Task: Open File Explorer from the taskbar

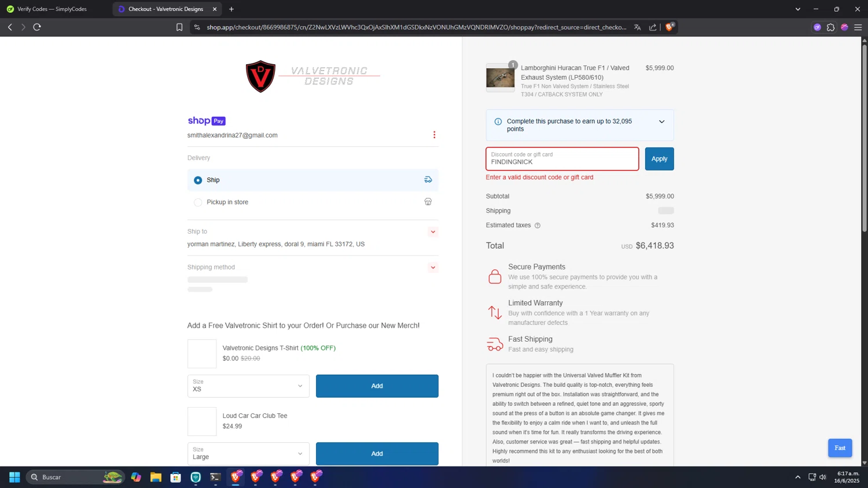Action: click(156, 477)
